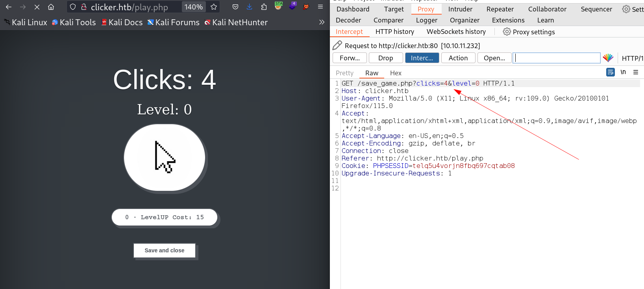
Task: Open the Firefox downloads icon
Action: 250,7
